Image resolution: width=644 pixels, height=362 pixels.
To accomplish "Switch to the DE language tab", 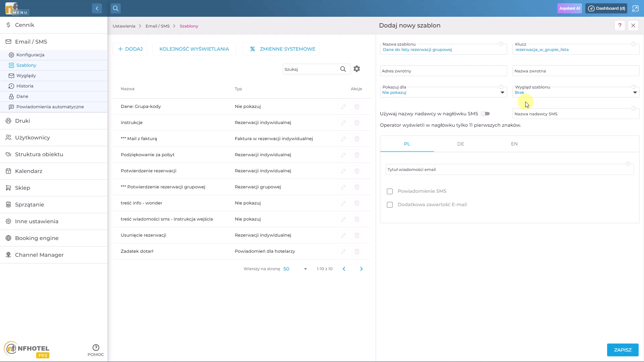I will 461,144.
